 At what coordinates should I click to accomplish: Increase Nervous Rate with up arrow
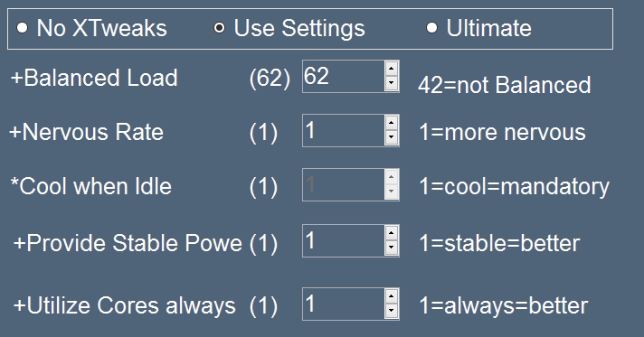[392, 123]
